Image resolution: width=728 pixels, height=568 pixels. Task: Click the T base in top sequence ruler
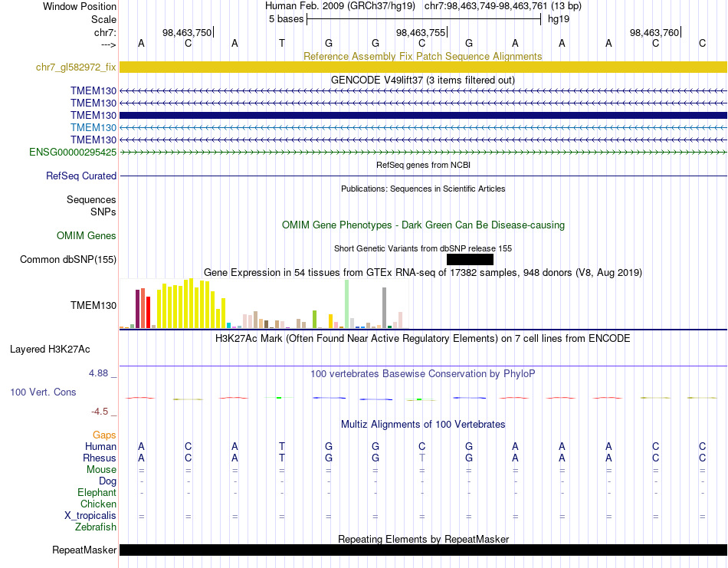point(282,43)
